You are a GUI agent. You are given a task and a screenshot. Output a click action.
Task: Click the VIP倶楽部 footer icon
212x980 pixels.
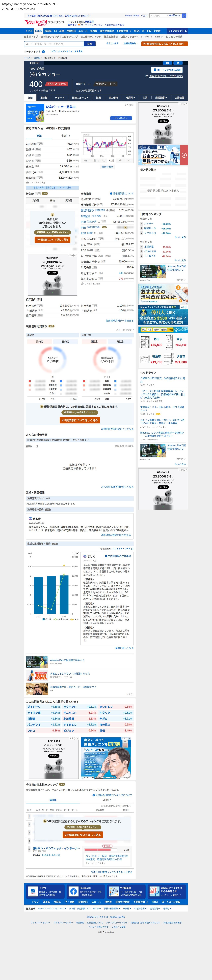coord(114,891)
